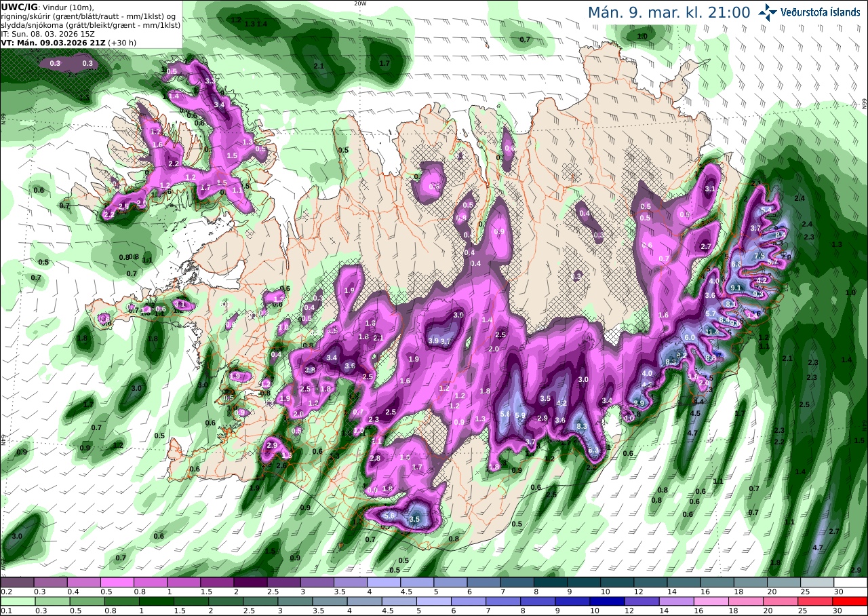Pick the dusky plum 0.2 swatch in upper legend
This screenshot has width=868, height=616.
[17, 582]
